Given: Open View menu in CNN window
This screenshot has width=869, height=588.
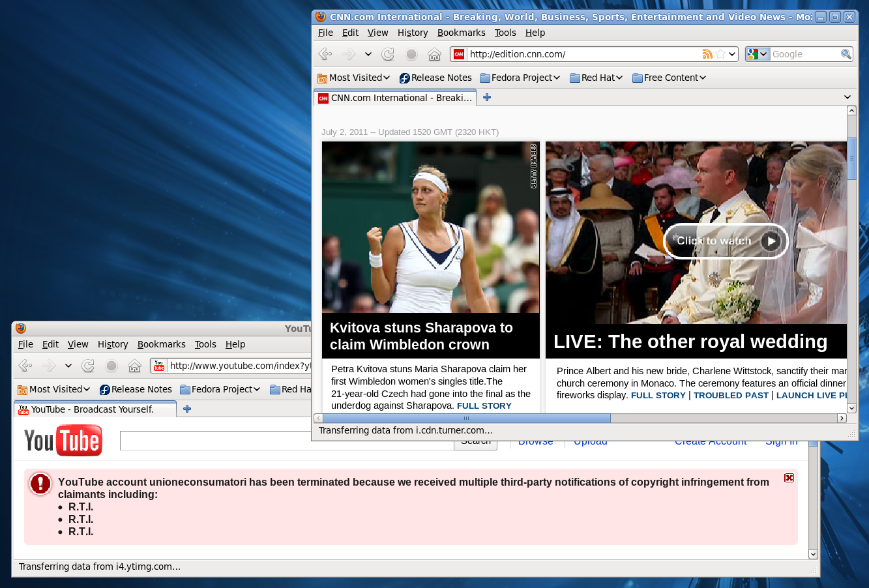Looking at the screenshot, I should (377, 33).
